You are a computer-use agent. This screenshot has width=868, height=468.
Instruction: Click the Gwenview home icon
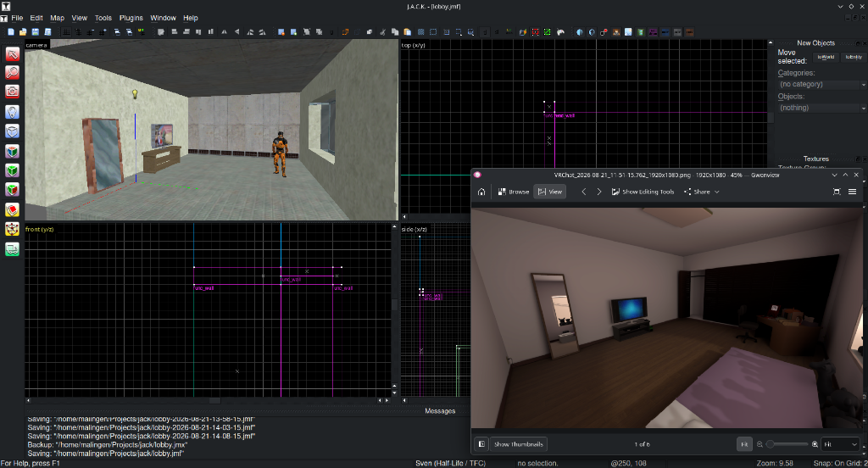(481, 192)
